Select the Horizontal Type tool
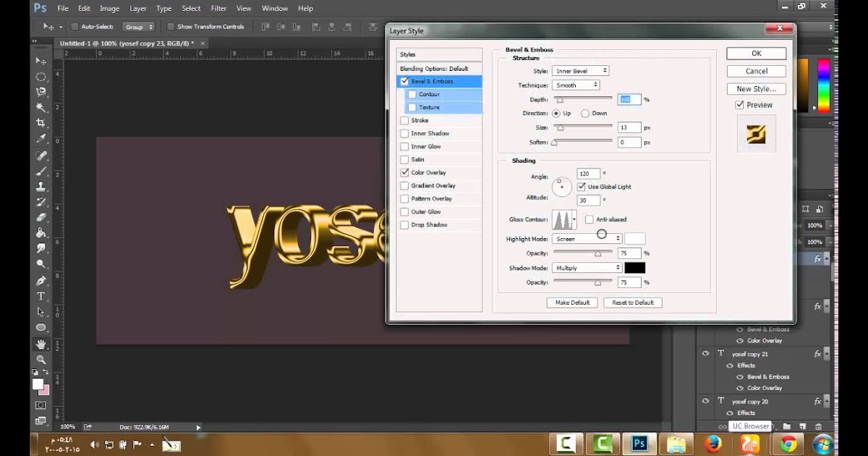The image size is (868, 456). (41, 296)
